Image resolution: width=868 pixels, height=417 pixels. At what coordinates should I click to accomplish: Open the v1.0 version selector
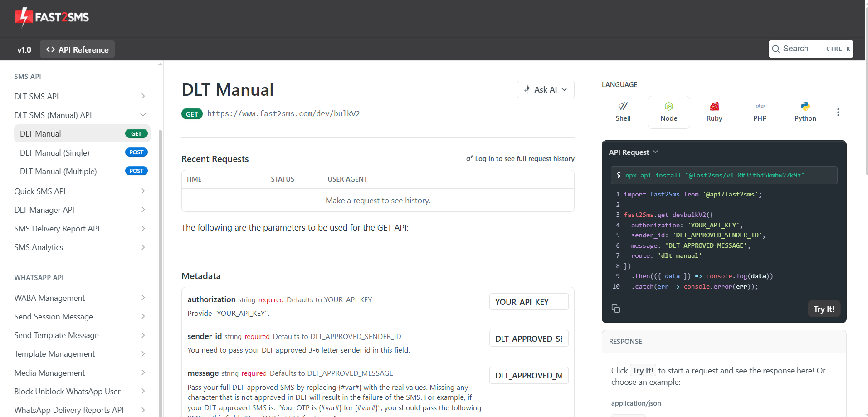click(24, 49)
